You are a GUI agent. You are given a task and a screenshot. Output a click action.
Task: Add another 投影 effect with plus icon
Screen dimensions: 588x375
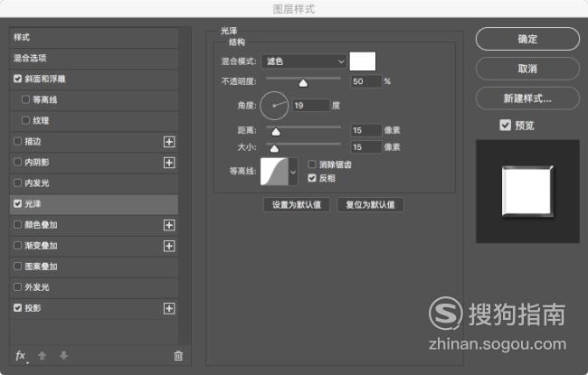point(169,309)
